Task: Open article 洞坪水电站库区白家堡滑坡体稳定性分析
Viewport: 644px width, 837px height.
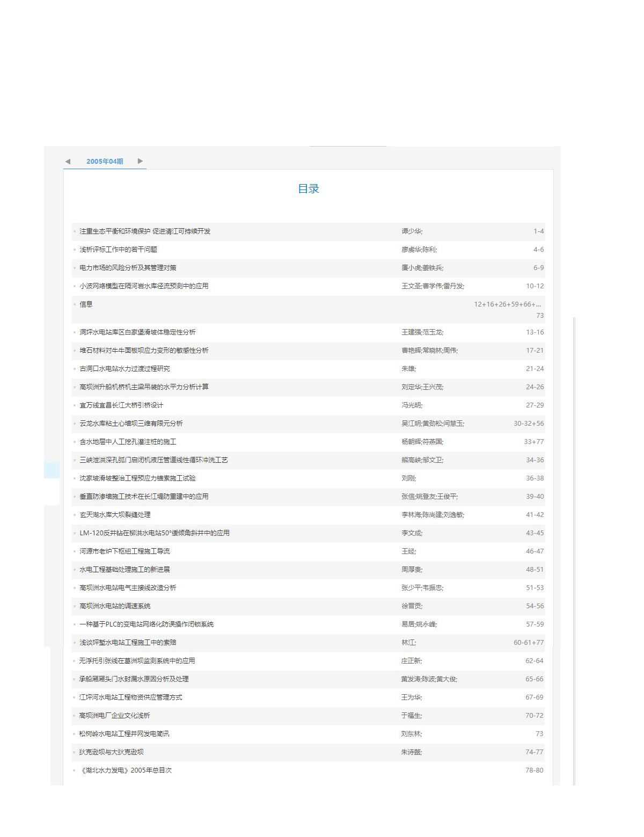Action: (x=137, y=332)
